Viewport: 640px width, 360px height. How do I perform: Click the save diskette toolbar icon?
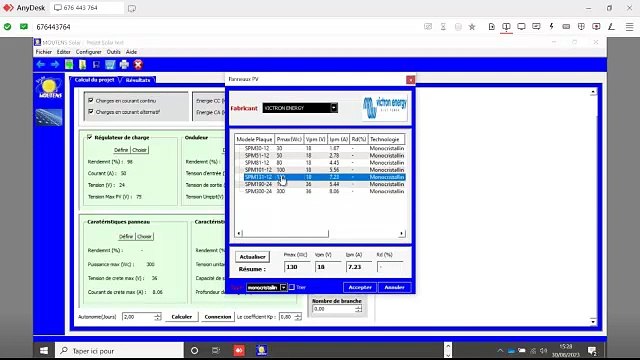click(x=96, y=64)
